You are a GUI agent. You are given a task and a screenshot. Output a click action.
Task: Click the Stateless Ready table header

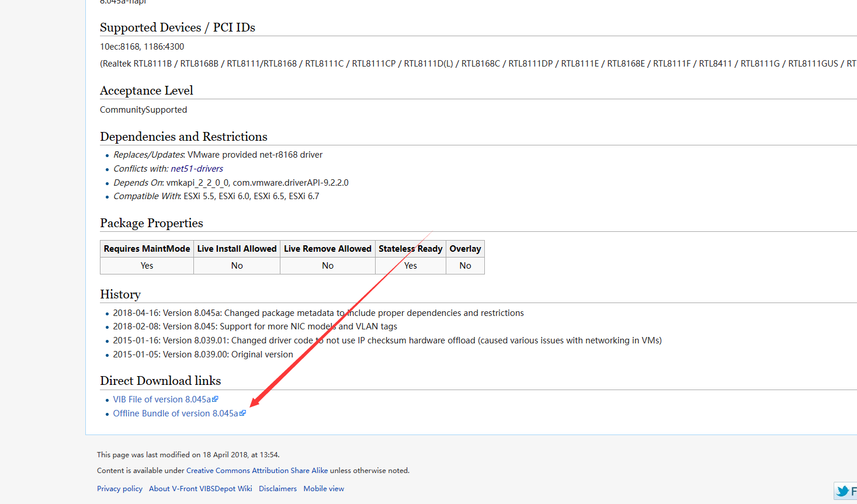click(x=411, y=249)
